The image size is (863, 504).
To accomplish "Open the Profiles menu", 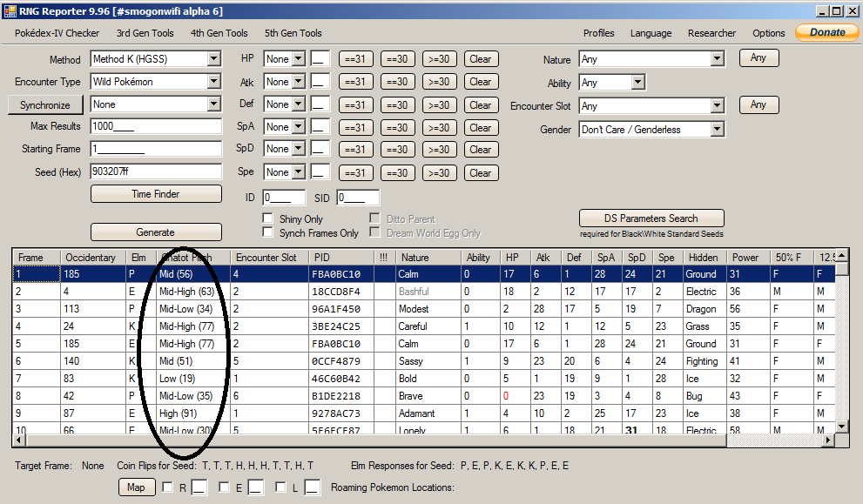I will [598, 33].
